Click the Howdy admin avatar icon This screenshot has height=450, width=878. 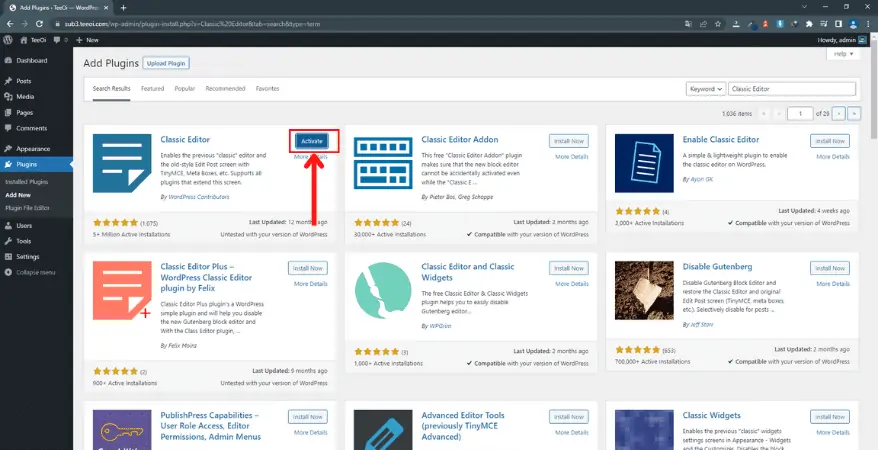(x=862, y=40)
